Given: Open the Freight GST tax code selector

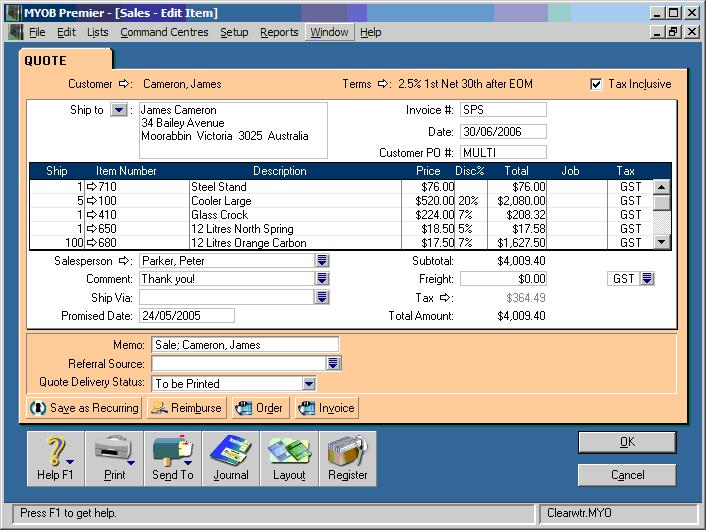Looking at the screenshot, I should coord(647,279).
